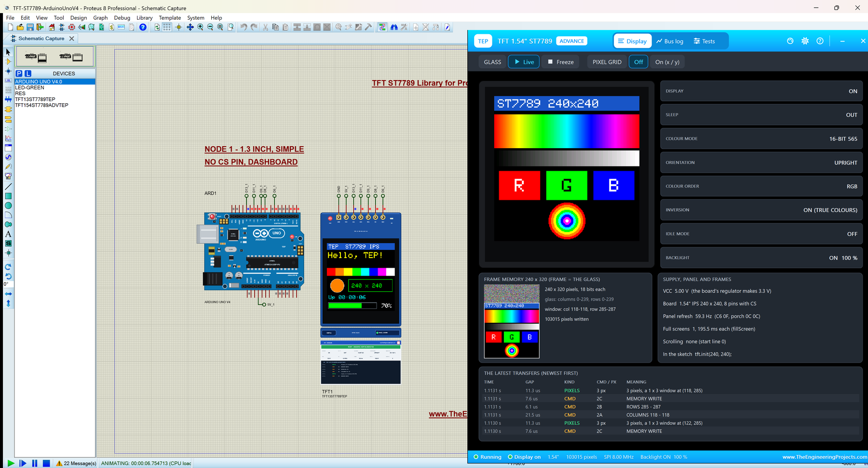Image resolution: width=868 pixels, height=468 pixels.
Task: Open the Debug menu
Action: coord(122,18)
